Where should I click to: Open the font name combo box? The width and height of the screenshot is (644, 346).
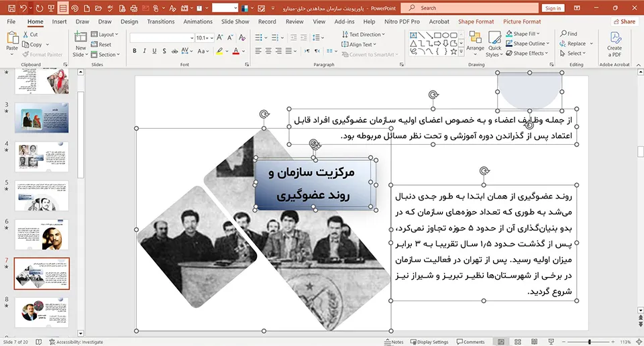[x=162, y=38]
